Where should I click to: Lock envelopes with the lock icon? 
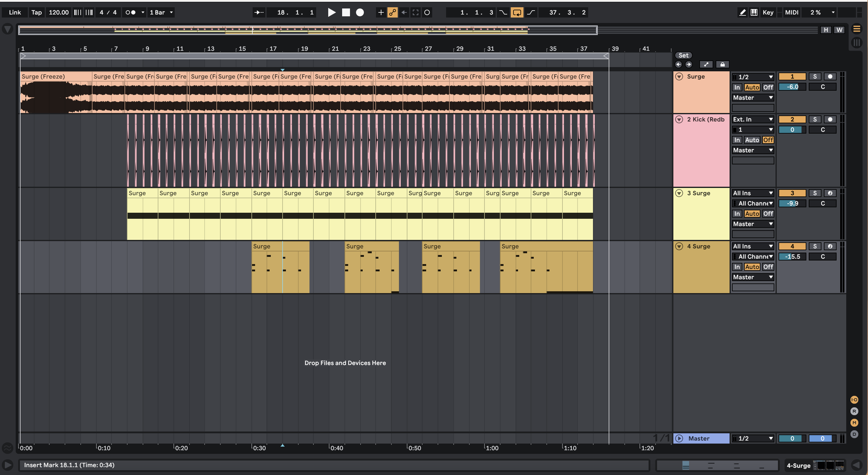pyautogui.click(x=722, y=64)
